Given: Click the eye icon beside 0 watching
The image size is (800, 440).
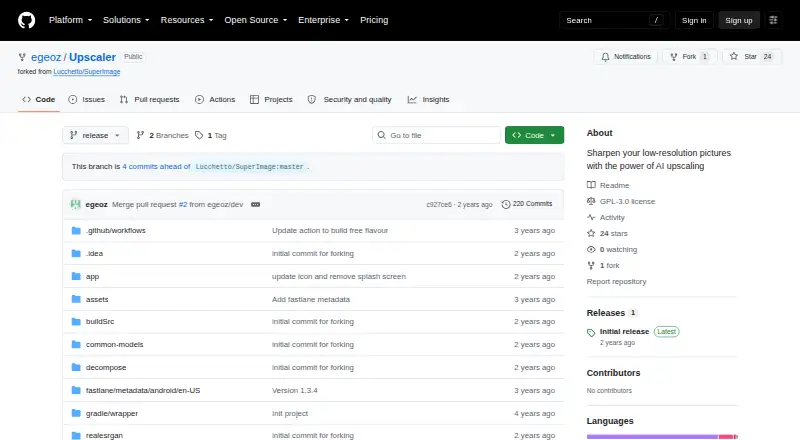Looking at the screenshot, I should pyautogui.click(x=591, y=250).
